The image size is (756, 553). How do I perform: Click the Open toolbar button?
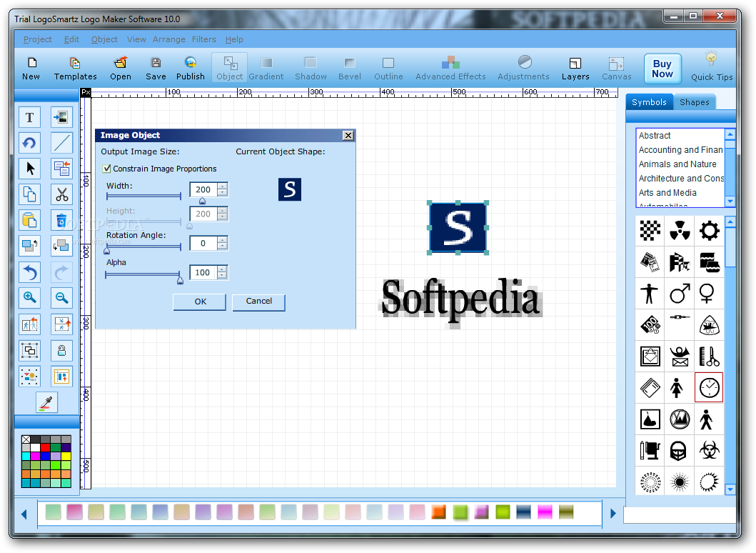pos(121,68)
